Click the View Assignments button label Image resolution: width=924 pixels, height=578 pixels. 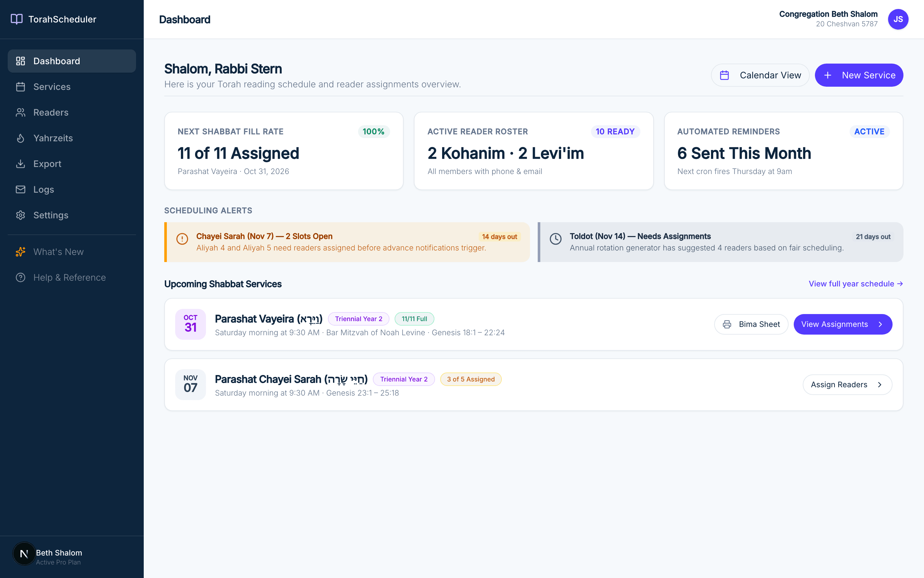[834, 324]
